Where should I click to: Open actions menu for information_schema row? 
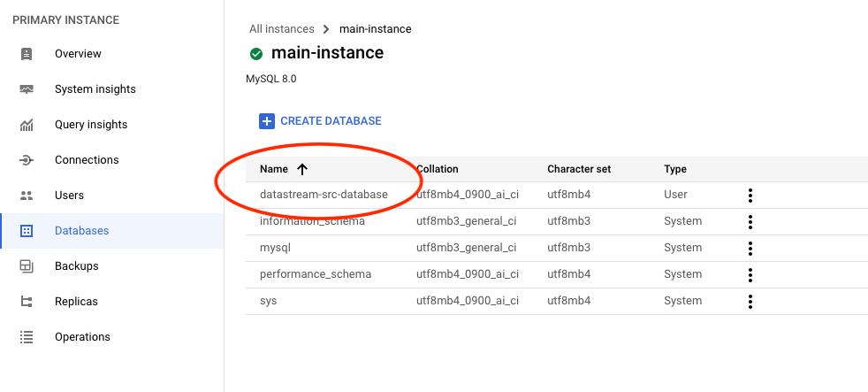750,222
